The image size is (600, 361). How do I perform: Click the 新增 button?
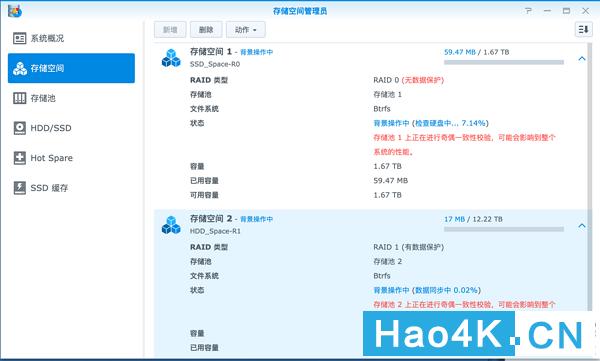pyautogui.click(x=170, y=29)
